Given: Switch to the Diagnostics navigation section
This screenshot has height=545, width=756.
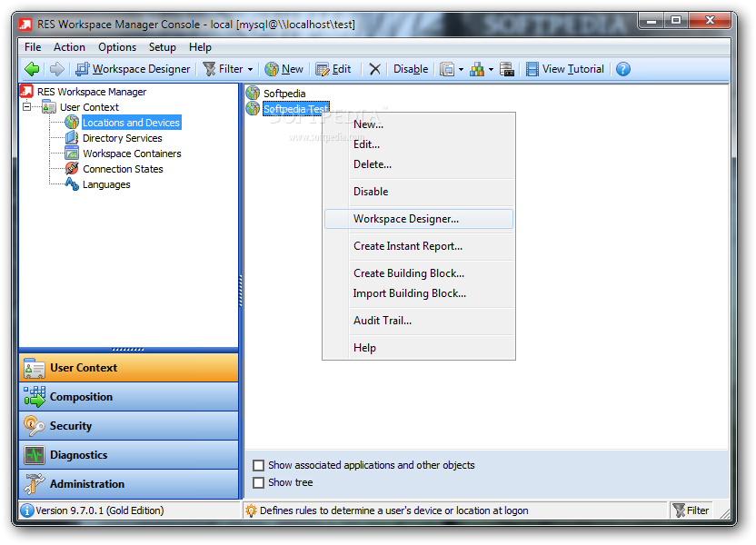Looking at the screenshot, I should point(129,455).
